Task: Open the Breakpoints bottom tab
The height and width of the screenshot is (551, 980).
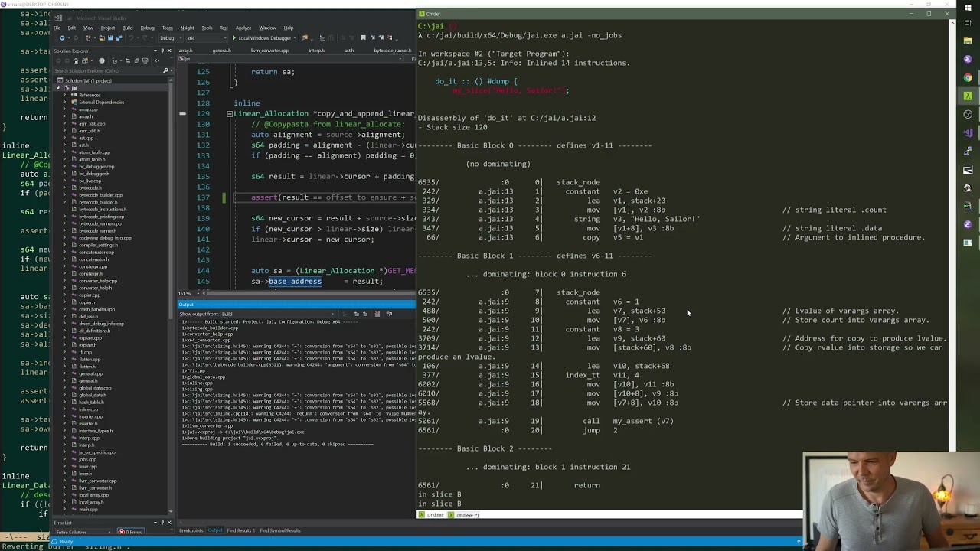Action: 191,530
